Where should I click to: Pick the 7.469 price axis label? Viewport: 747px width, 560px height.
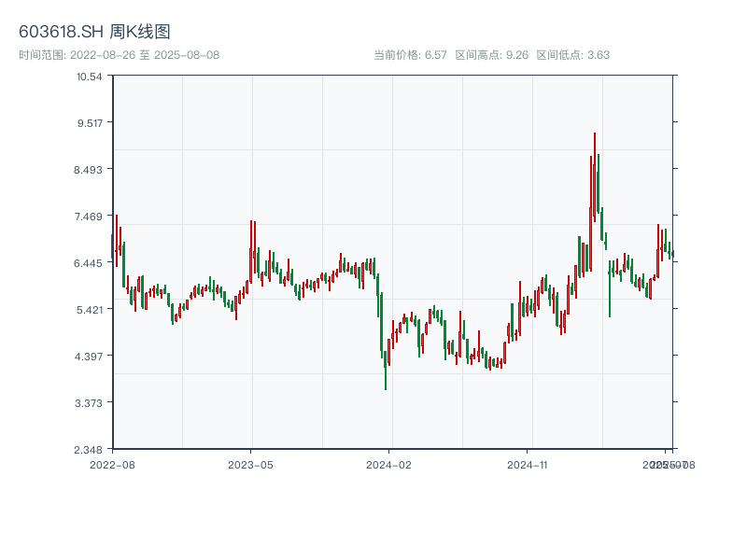click(90, 216)
